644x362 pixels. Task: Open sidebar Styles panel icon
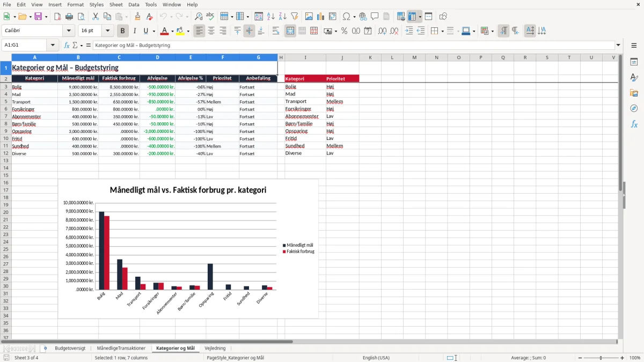(634, 78)
